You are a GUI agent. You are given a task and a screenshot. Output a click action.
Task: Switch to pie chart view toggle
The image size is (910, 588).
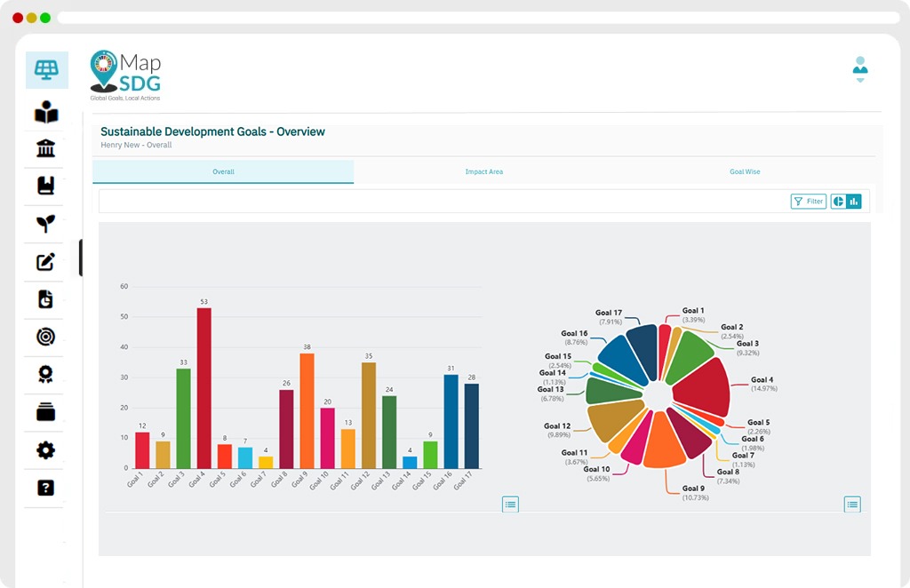[838, 202]
